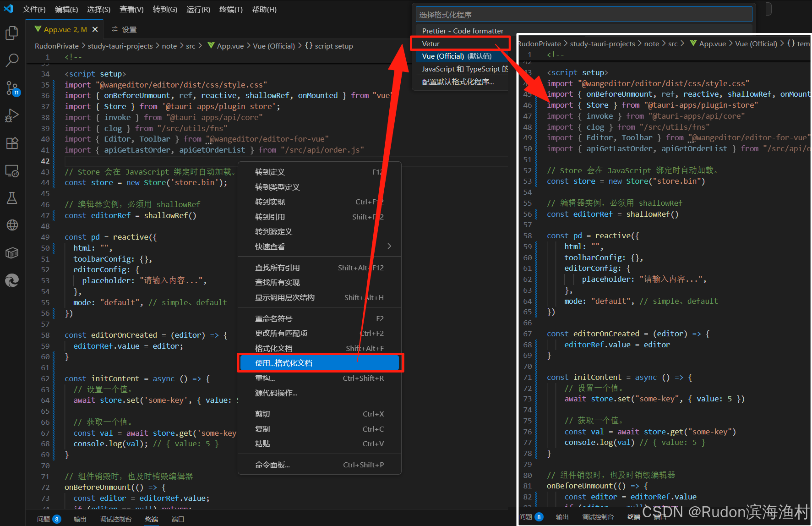Open Source Control with 11 pending changes
The height and width of the screenshot is (526, 812).
pyautogui.click(x=12, y=88)
